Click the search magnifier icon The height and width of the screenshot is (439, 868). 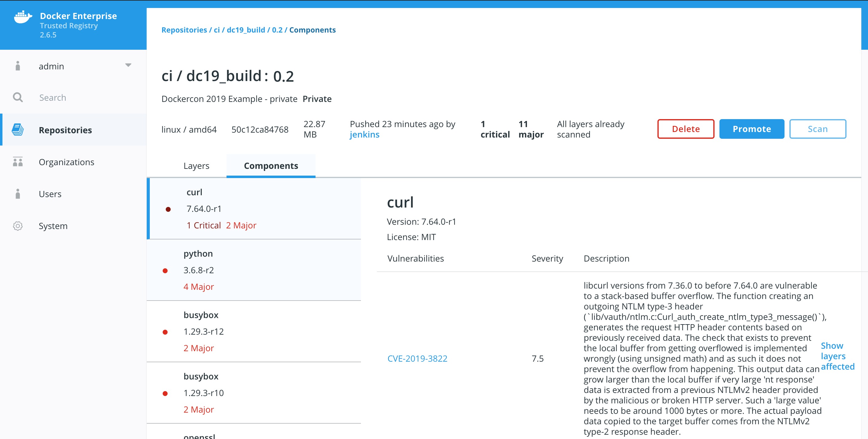click(18, 98)
